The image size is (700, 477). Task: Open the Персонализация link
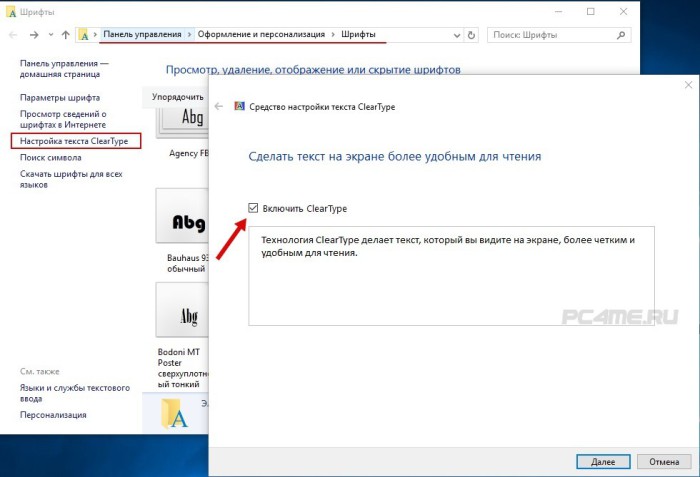click(x=53, y=415)
